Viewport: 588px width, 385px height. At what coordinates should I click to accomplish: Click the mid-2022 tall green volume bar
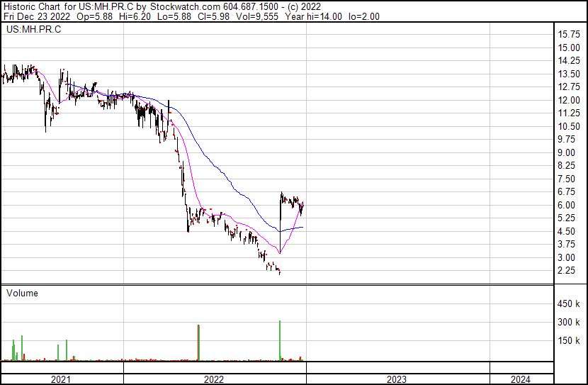pyautogui.click(x=198, y=343)
